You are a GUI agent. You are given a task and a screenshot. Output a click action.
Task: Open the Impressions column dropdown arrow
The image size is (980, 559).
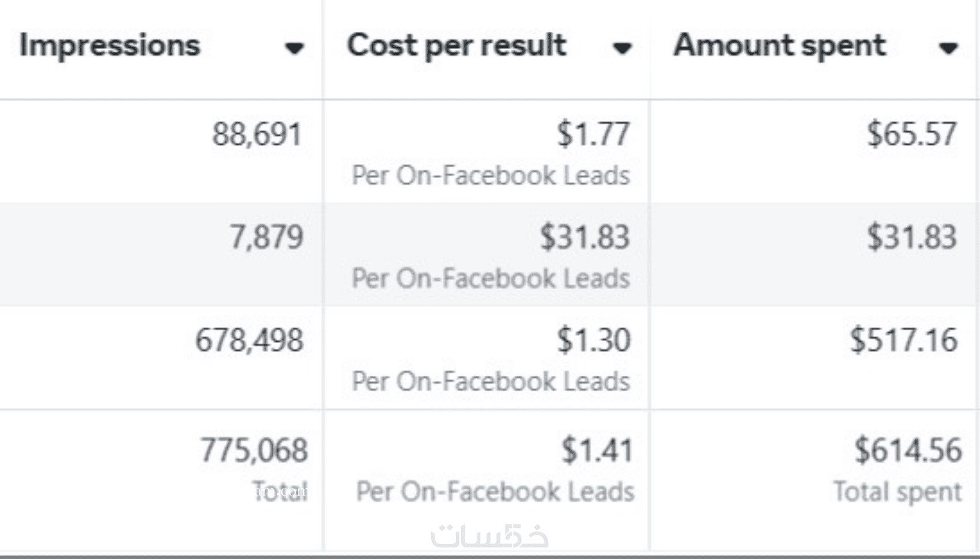tap(294, 48)
